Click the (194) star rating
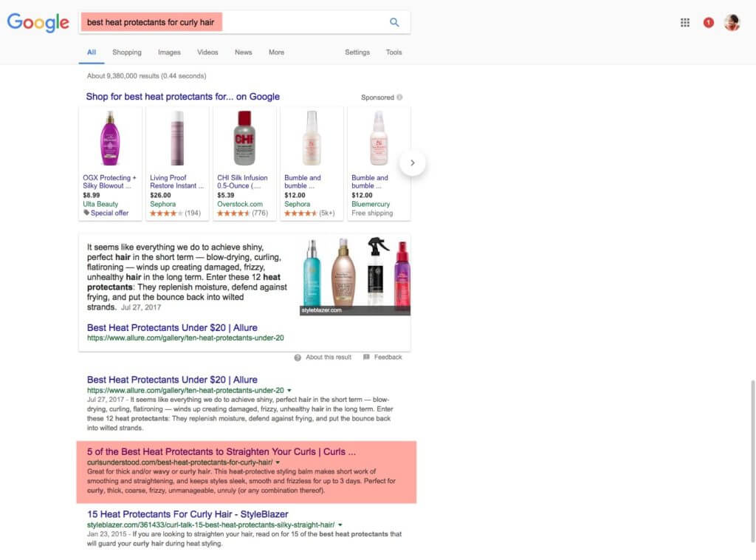This screenshot has height=560, width=756. pos(175,214)
